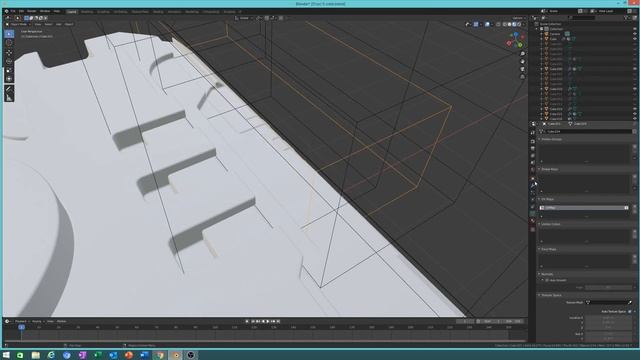Jump to timeline start button
Image resolution: width=640 pixels, height=360 pixels.
253,321
